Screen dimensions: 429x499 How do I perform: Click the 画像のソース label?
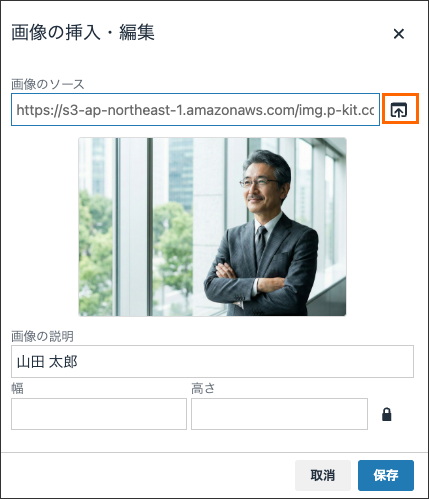(48, 84)
